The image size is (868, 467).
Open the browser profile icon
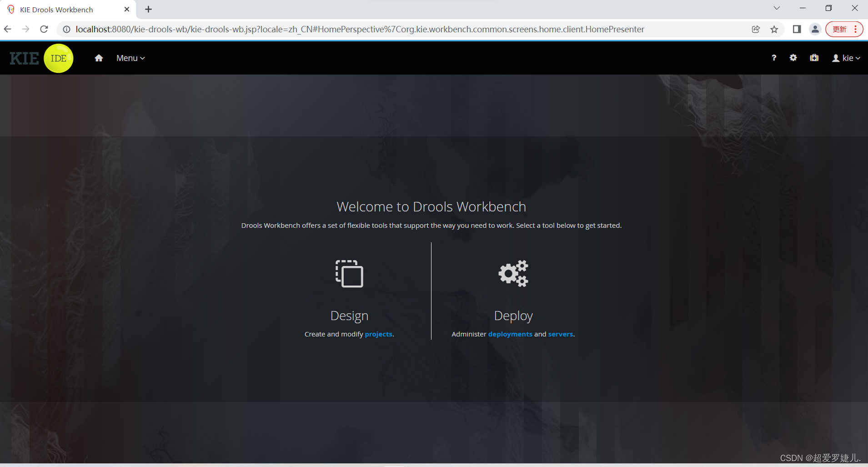click(815, 29)
